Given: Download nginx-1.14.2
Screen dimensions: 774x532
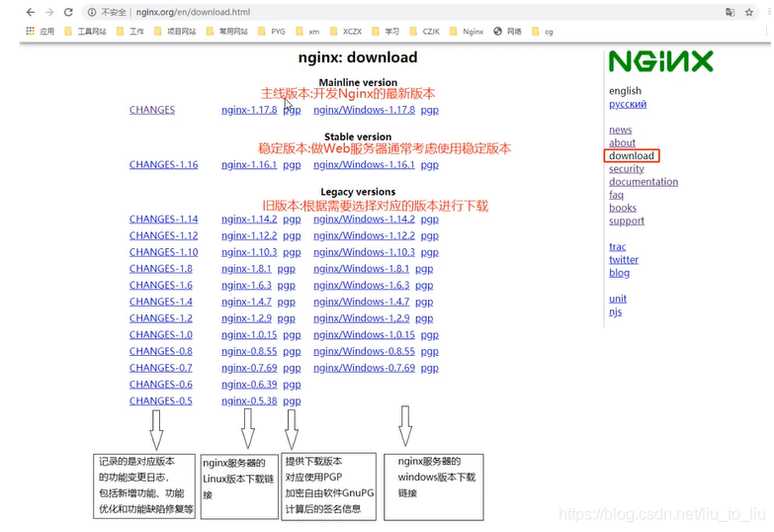Looking at the screenshot, I should click(249, 219).
